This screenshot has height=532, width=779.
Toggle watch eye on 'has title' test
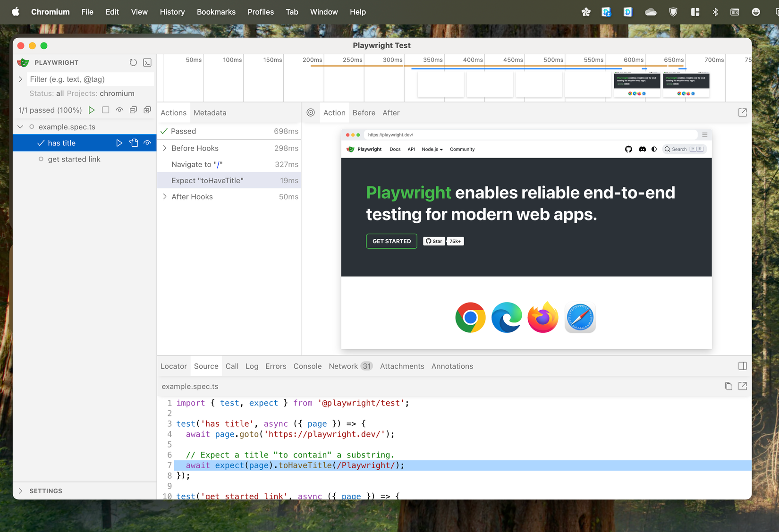(147, 143)
